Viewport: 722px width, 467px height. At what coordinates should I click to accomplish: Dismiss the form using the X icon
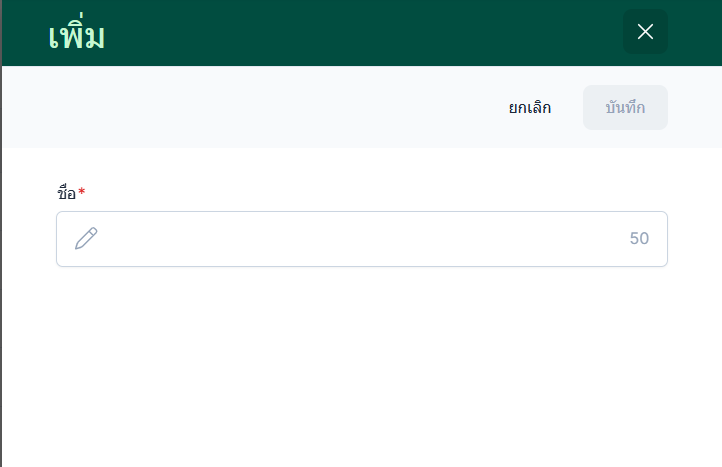coord(645,32)
